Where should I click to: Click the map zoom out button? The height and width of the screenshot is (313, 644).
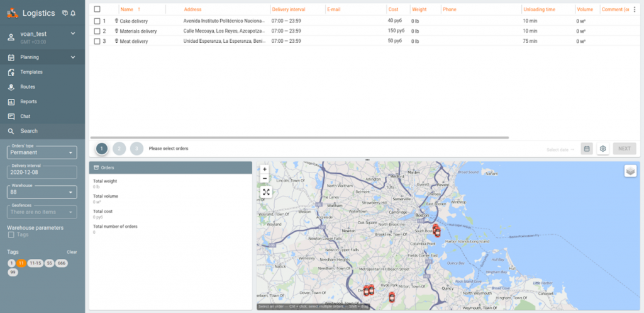(265, 178)
